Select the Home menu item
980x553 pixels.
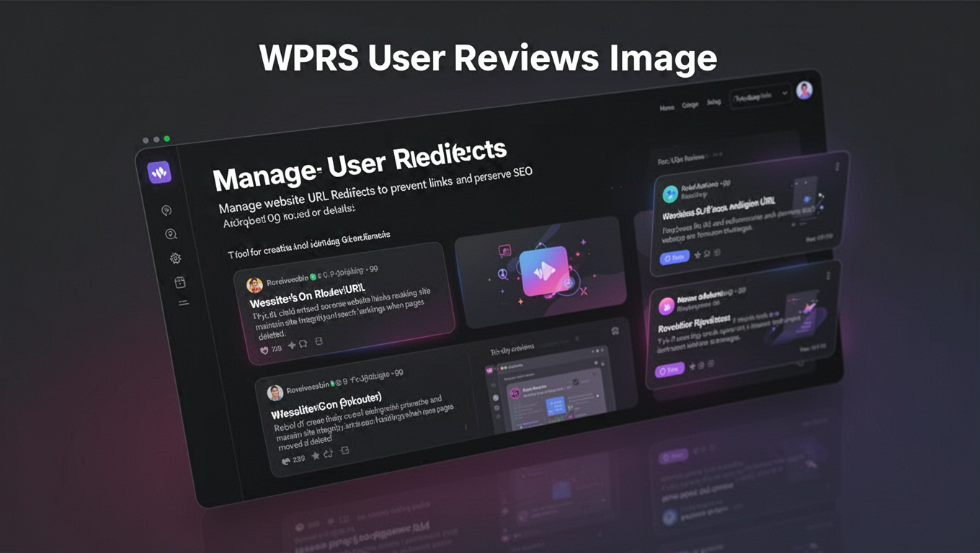click(x=667, y=107)
